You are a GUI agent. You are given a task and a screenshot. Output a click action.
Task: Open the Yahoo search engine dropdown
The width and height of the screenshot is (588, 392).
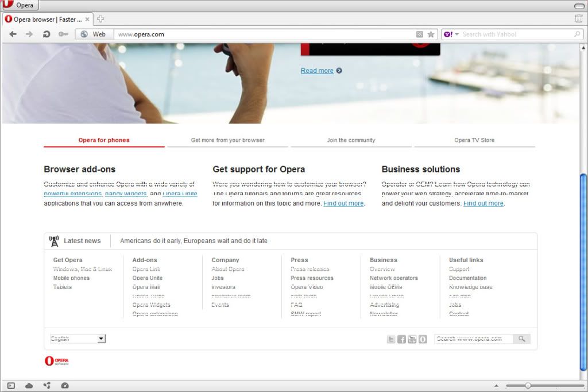click(x=451, y=34)
